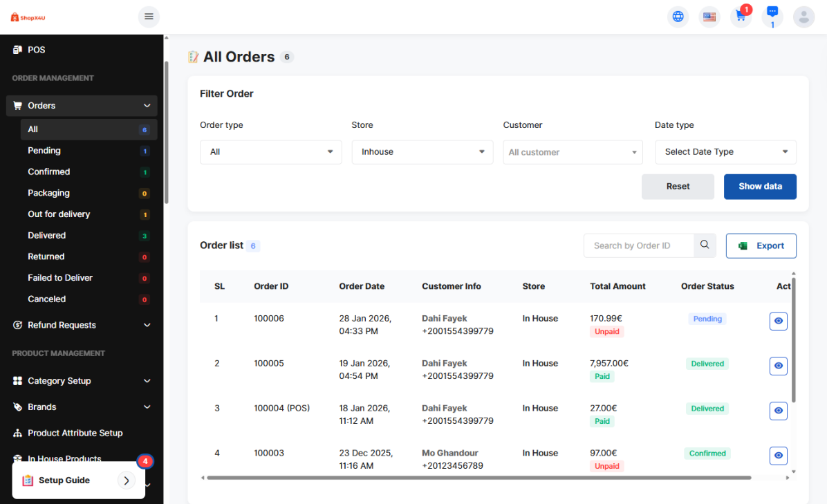
Task: Select Pending in the Orders sidebar
Action: (x=44, y=150)
